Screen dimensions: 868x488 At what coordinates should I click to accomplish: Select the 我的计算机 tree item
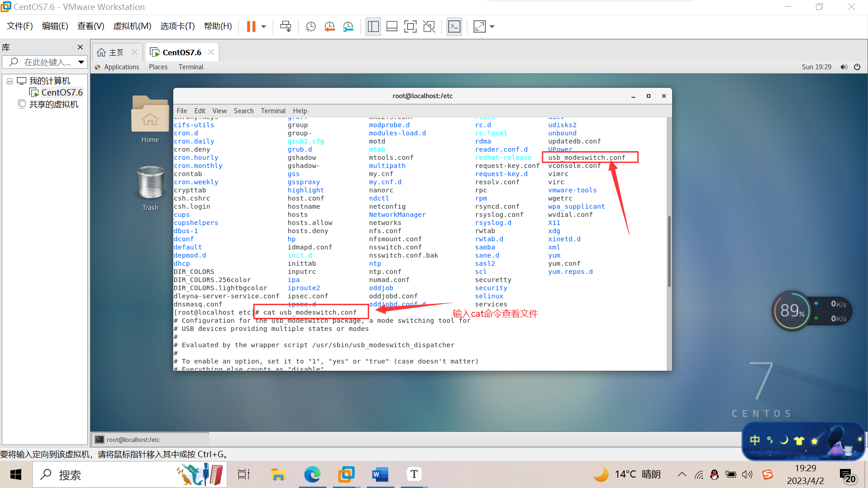click(x=49, y=81)
